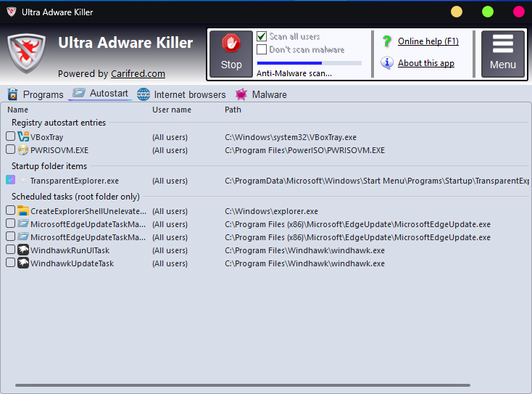Select the C:\Windows\explorer.exe path
The width and height of the screenshot is (532, 394).
coord(271,211)
